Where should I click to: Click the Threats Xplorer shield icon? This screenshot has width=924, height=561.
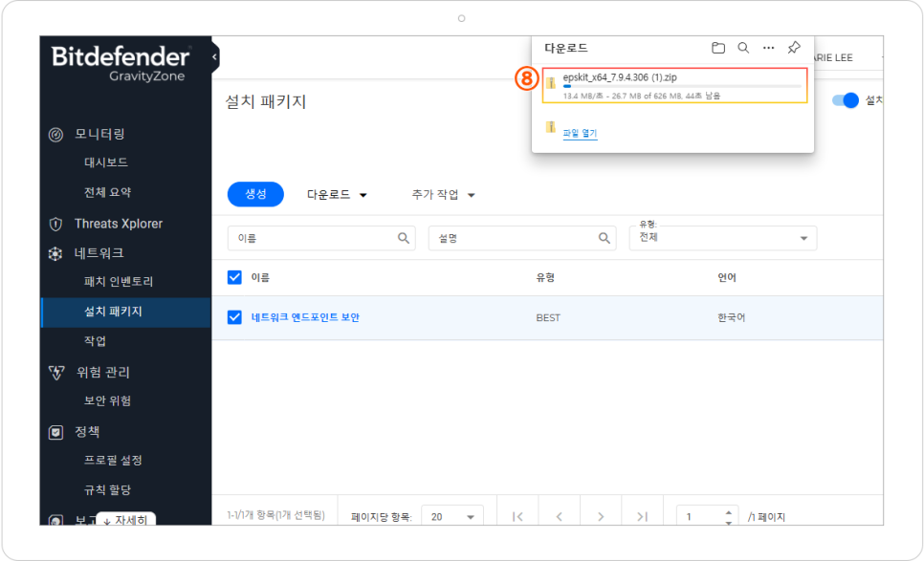click(x=55, y=224)
